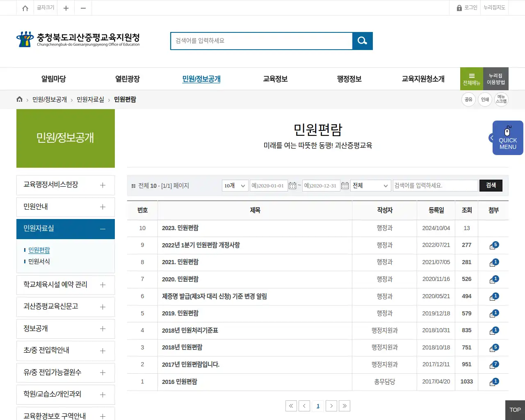Open the 전체 search category dropdown

coord(371,185)
